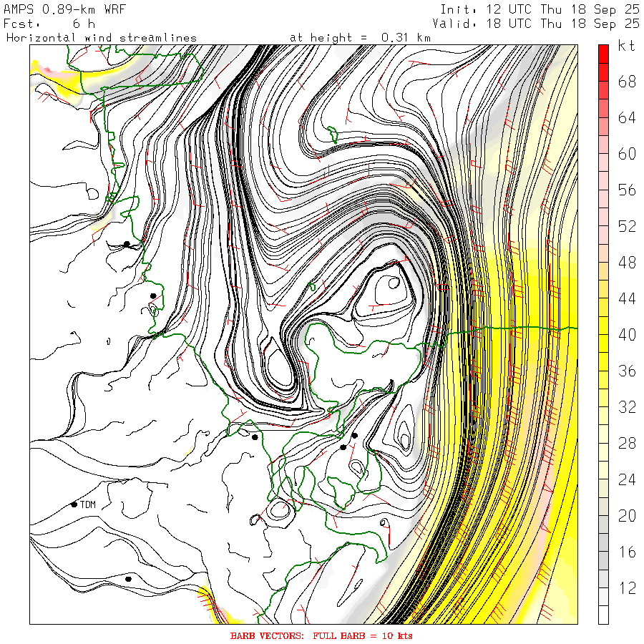Click the "kt" unit label above color bar
644x644 pixels.
(627, 46)
